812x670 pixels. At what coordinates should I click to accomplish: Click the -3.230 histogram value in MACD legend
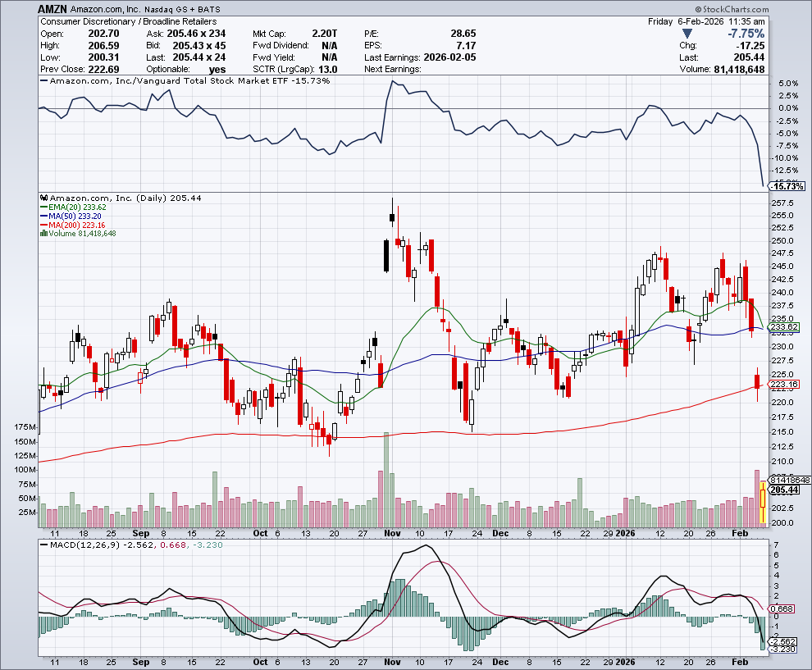tap(208, 545)
